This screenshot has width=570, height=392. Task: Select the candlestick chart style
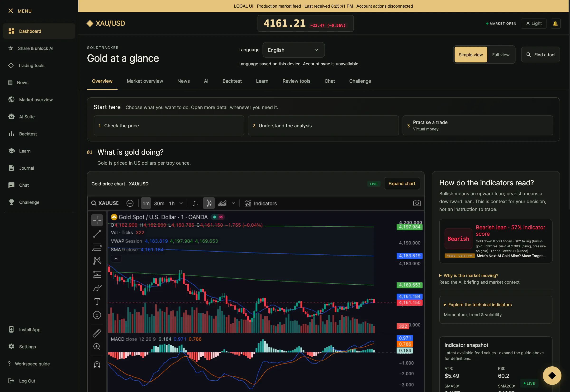tap(209, 203)
